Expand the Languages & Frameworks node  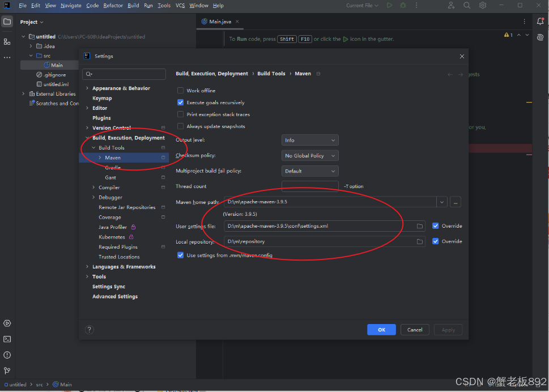point(87,266)
